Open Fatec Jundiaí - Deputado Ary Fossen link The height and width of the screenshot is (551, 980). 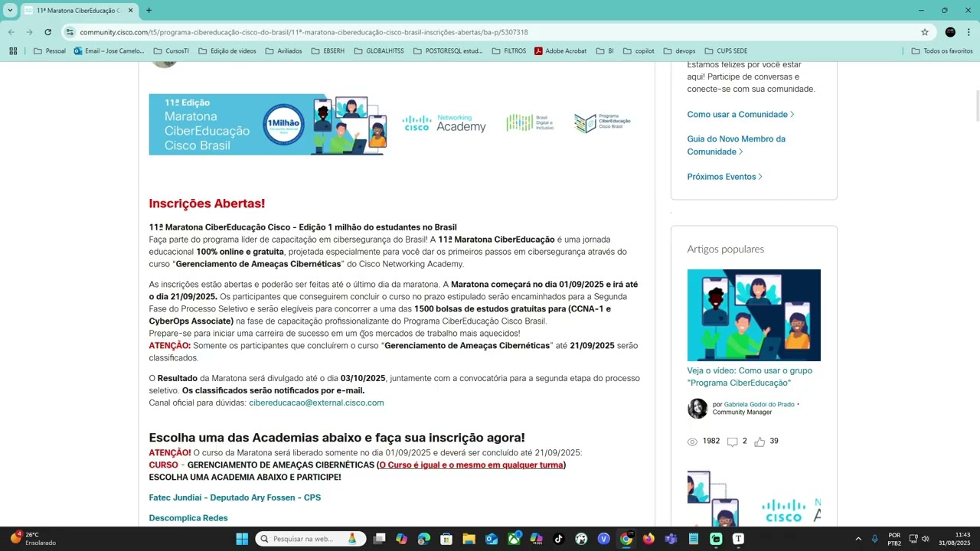(235, 497)
